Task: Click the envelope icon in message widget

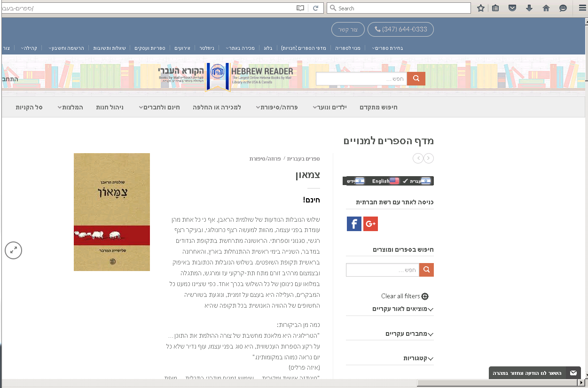Action: pyautogui.click(x=573, y=373)
